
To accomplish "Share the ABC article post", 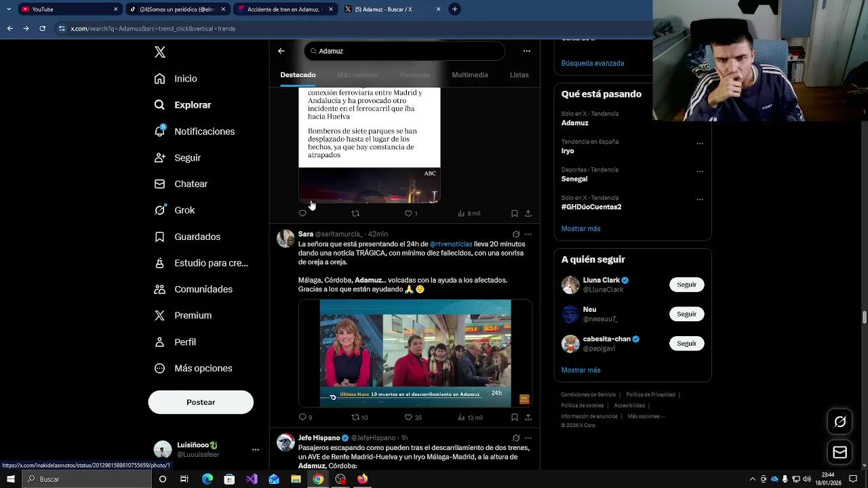I will click(528, 213).
